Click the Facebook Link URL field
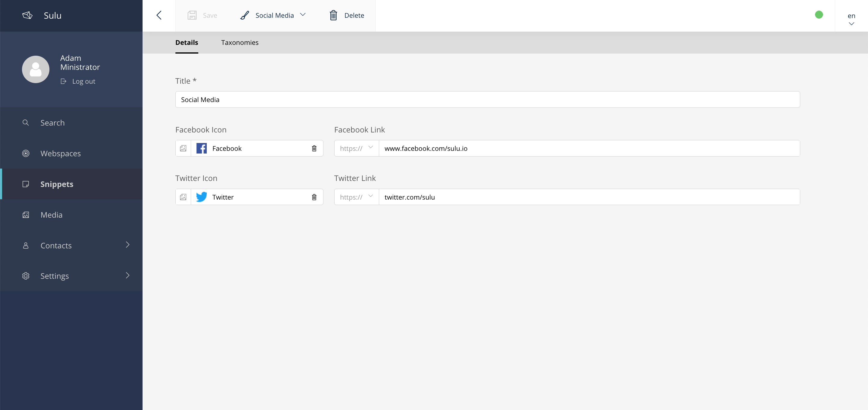 click(589, 148)
